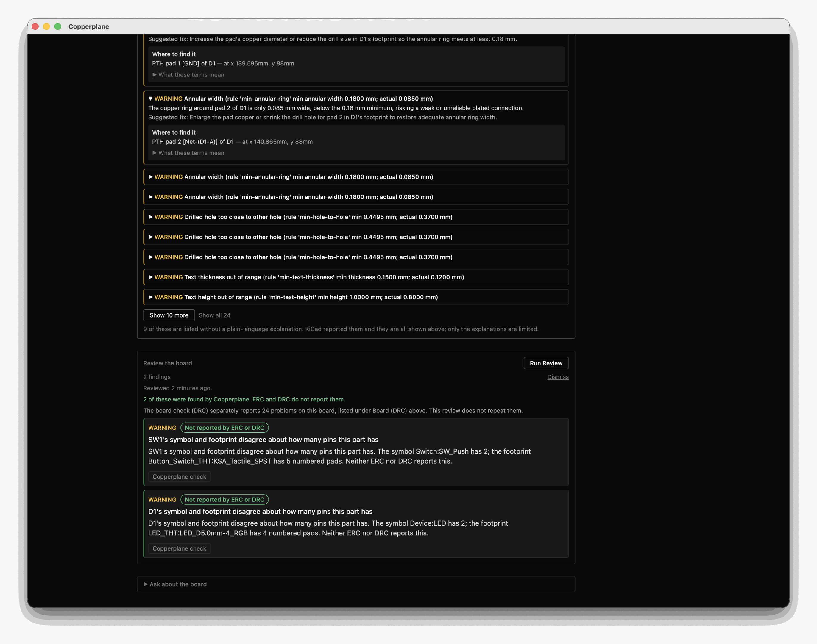
Task: Select the Copperplane check tag under the D1 finding
Action: [x=179, y=548]
